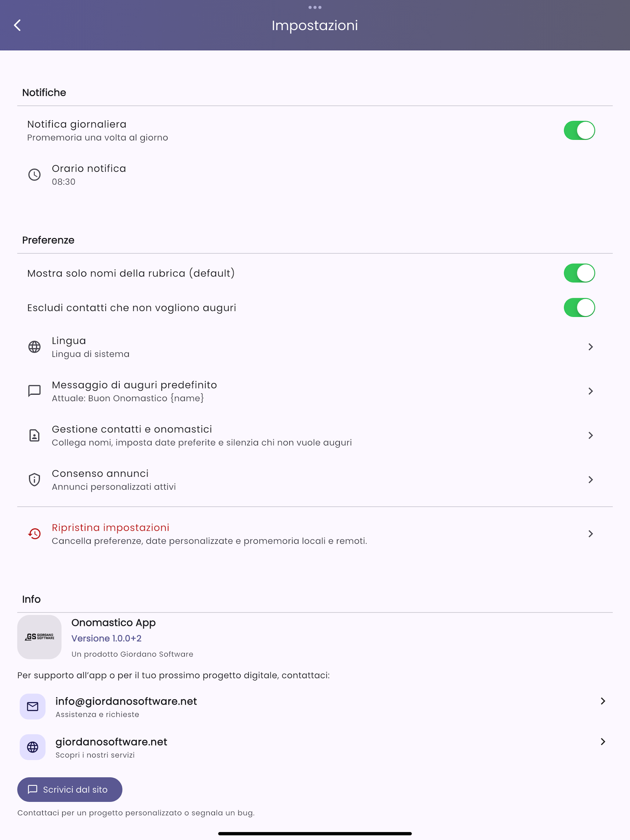The height and width of the screenshot is (840, 630).
Task: Open Lingua options via its chevron
Action: pos(591,347)
